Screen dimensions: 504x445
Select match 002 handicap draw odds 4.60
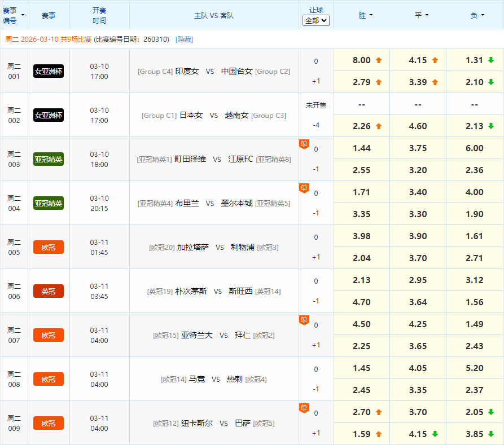pos(418,126)
